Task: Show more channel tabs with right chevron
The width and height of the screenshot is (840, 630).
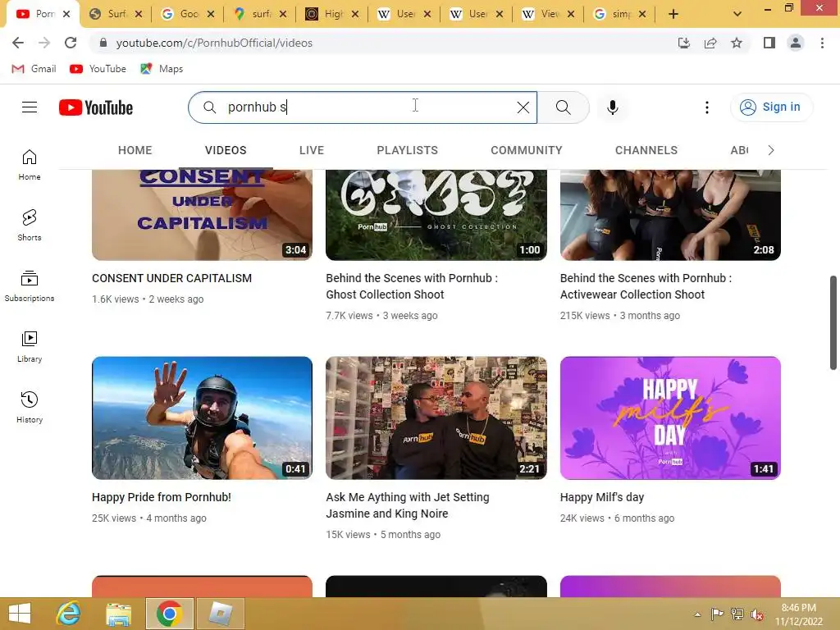Action: point(771,150)
